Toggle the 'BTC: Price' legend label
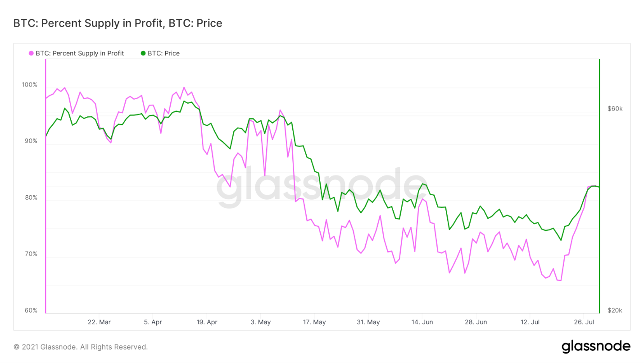 pos(163,53)
